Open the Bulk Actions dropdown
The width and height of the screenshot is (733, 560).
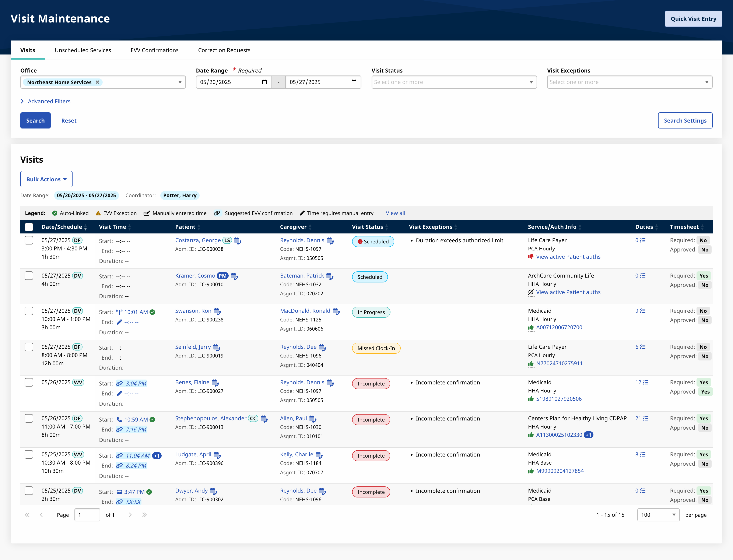(x=46, y=179)
